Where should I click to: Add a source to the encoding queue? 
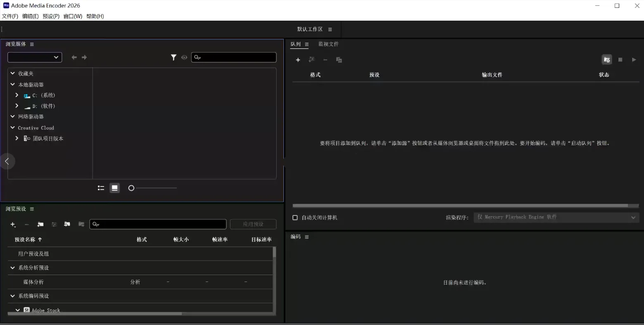(x=298, y=60)
